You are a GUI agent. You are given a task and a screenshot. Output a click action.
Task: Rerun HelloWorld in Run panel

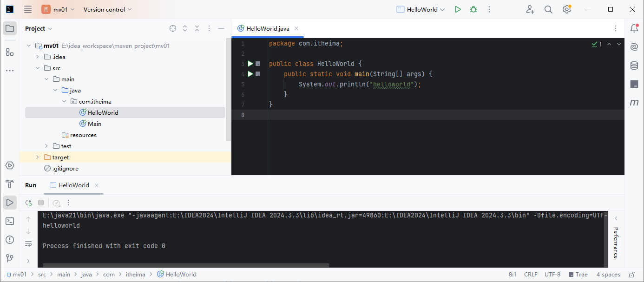pyautogui.click(x=29, y=203)
